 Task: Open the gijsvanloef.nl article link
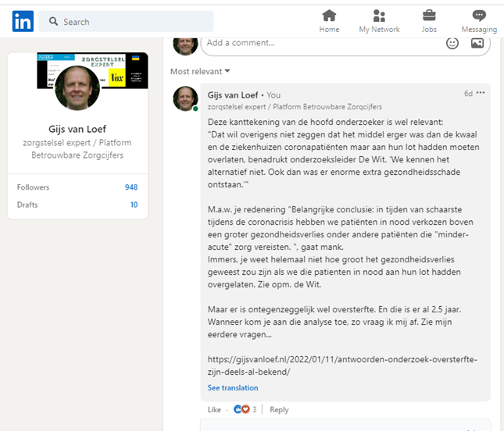point(342,365)
